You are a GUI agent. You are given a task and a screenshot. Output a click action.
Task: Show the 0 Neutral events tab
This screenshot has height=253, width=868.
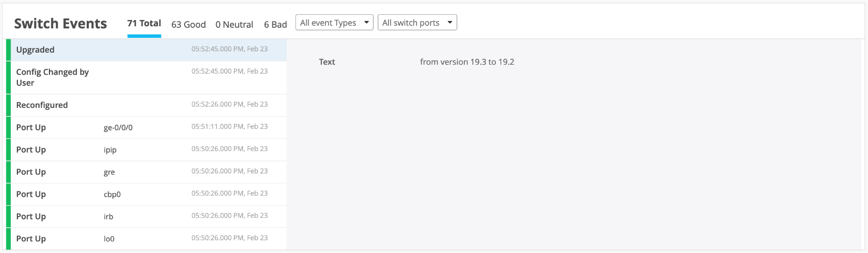(234, 24)
